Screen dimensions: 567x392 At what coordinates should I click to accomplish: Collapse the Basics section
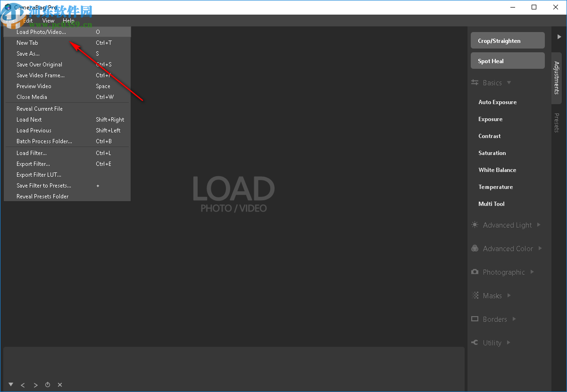(x=491, y=83)
